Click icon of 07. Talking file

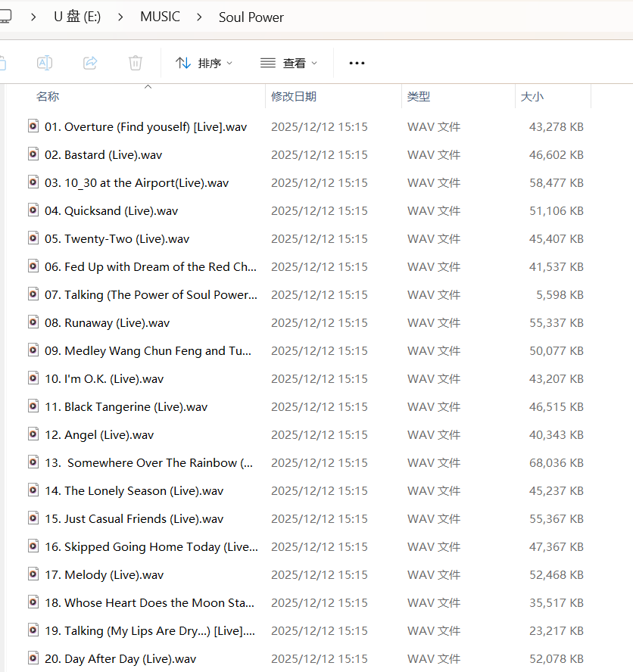33,294
